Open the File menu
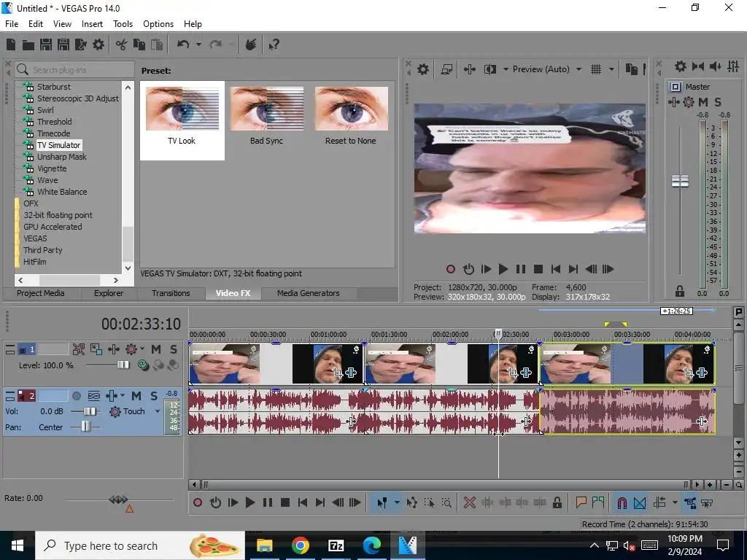Screen dimensions: 747x560 click(x=12, y=24)
